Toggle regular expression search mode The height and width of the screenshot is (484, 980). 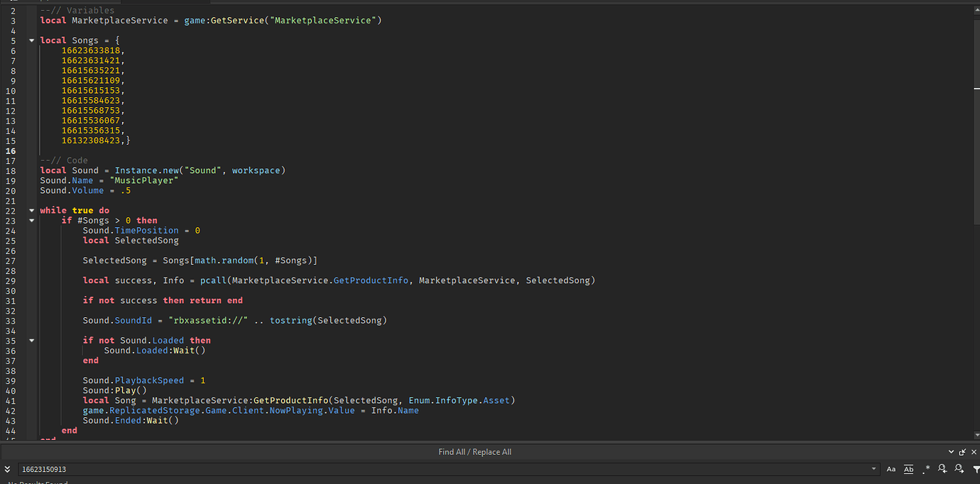pyautogui.click(x=926, y=469)
